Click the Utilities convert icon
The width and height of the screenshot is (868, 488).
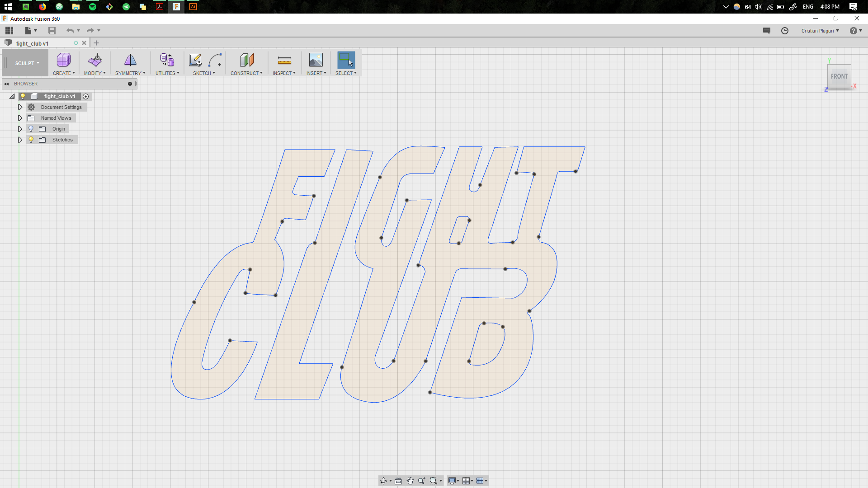167,60
